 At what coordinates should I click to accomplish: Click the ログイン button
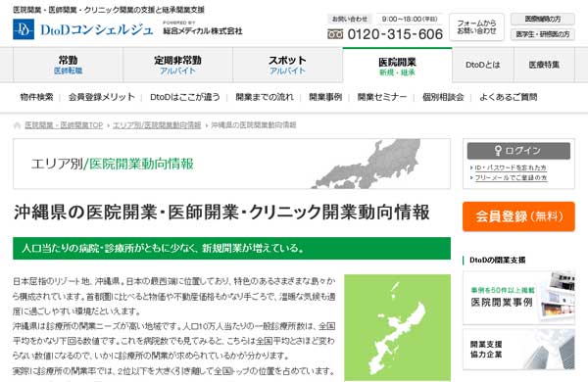click(x=518, y=151)
